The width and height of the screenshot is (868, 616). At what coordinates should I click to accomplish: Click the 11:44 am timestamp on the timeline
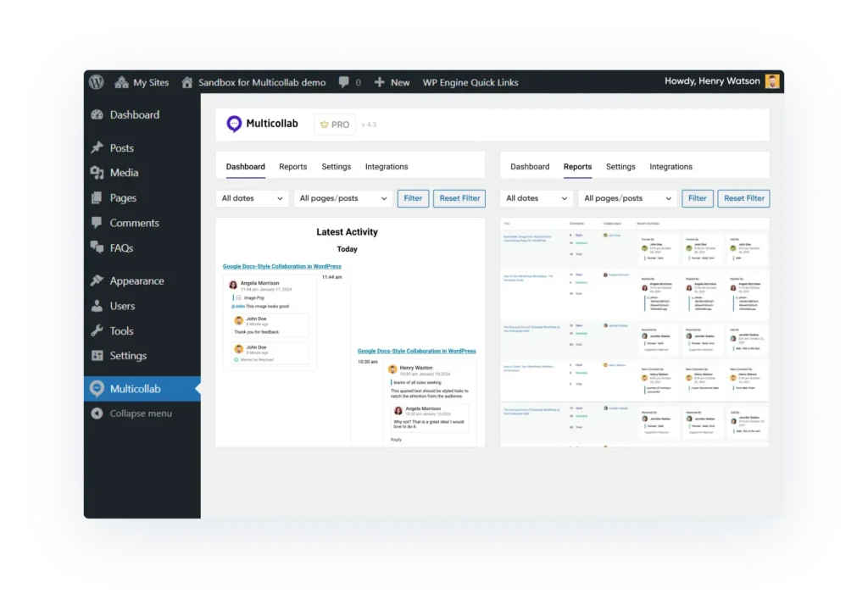click(332, 277)
